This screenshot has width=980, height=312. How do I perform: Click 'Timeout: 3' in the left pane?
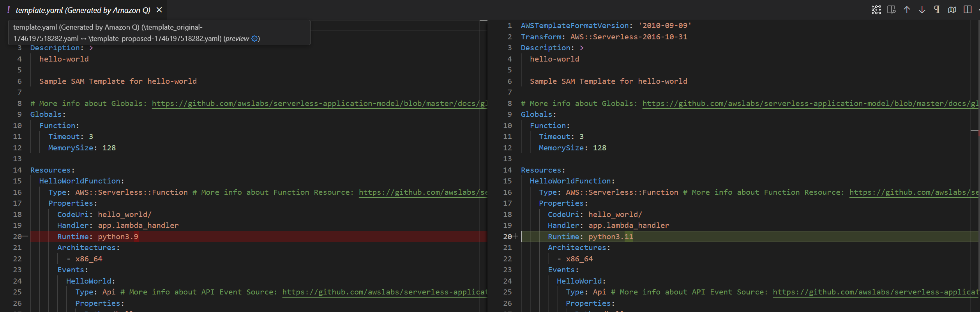[x=71, y=136]
